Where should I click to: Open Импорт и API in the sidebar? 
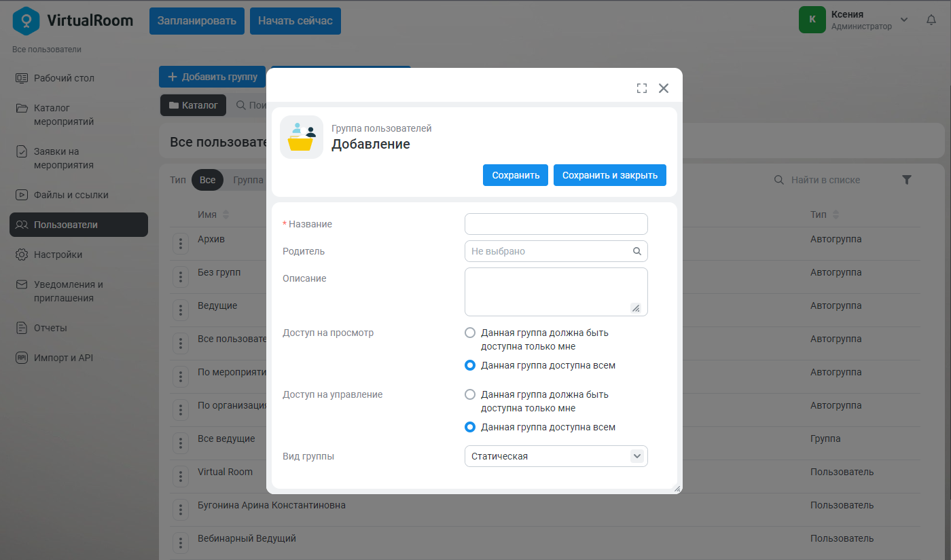pyautogui.click(x=79, y=358)
